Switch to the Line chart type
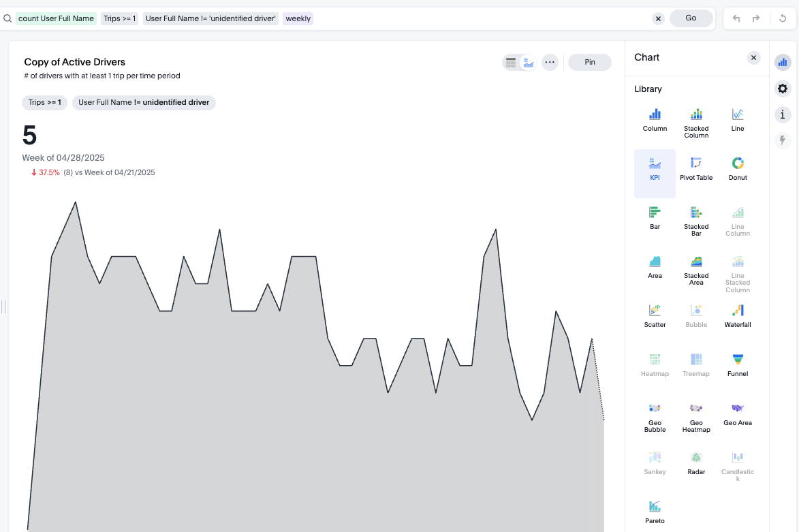The width and height of the screenshot is (799, 532). (738, 119)
